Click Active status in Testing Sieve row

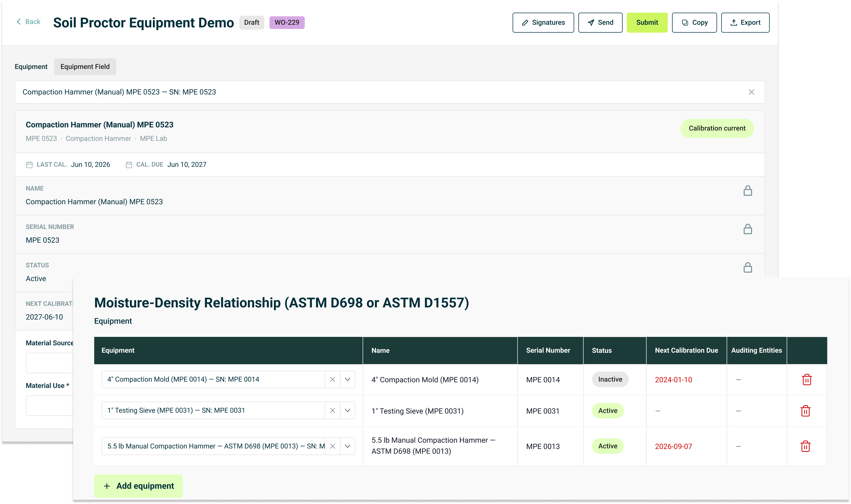[608, 411]
